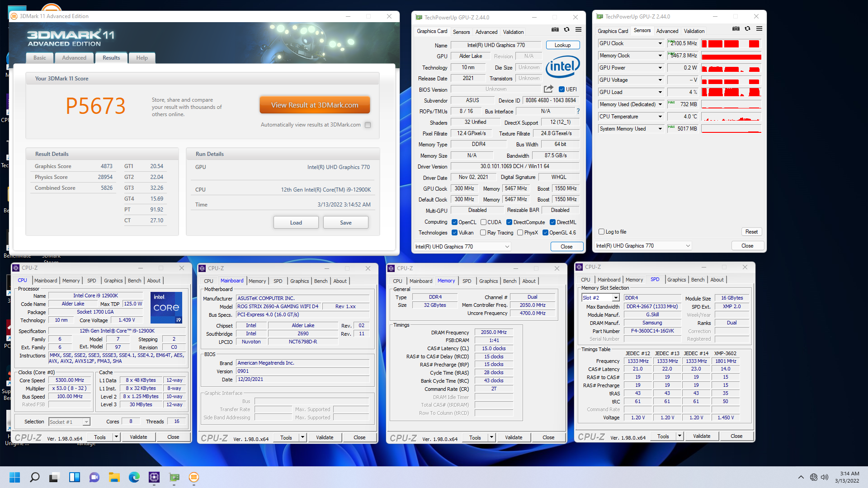Viewport: 868px width, 488px height.
Task: Click View Result at 3DMark.com button
Action: pyautogui.click(x=315, y=105)
